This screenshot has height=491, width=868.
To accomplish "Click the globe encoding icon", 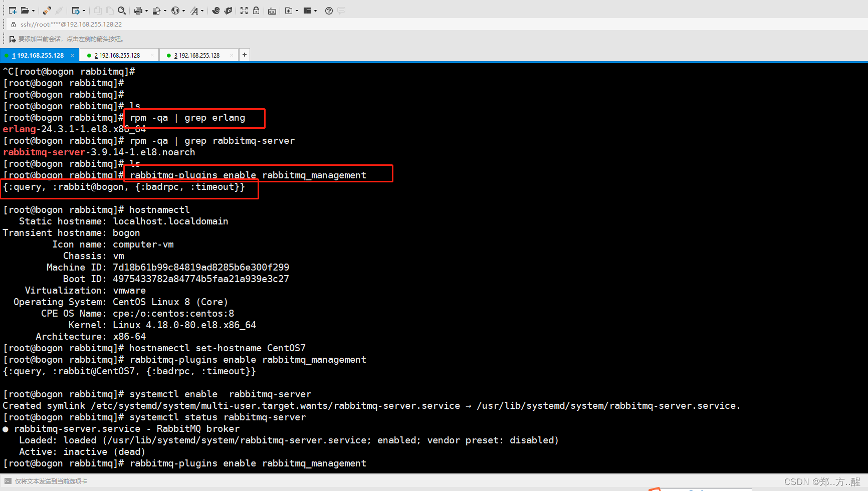I will [x=175, y=11].
